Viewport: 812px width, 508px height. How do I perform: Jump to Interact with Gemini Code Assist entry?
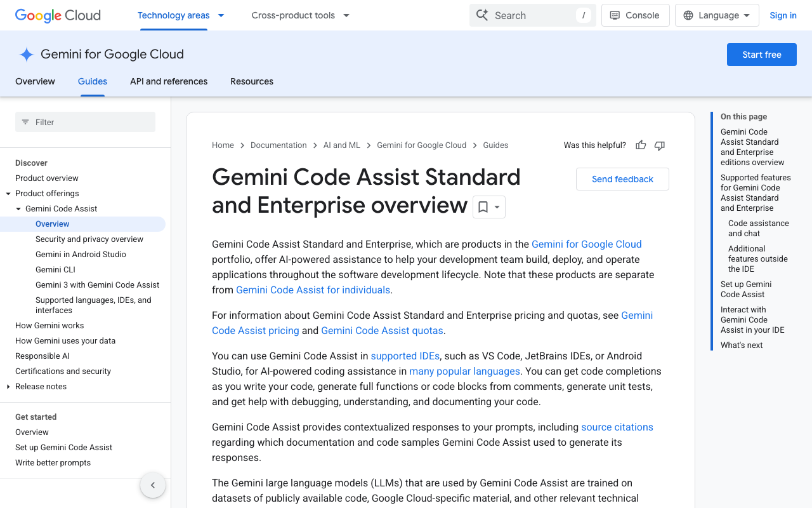point(752,320)
